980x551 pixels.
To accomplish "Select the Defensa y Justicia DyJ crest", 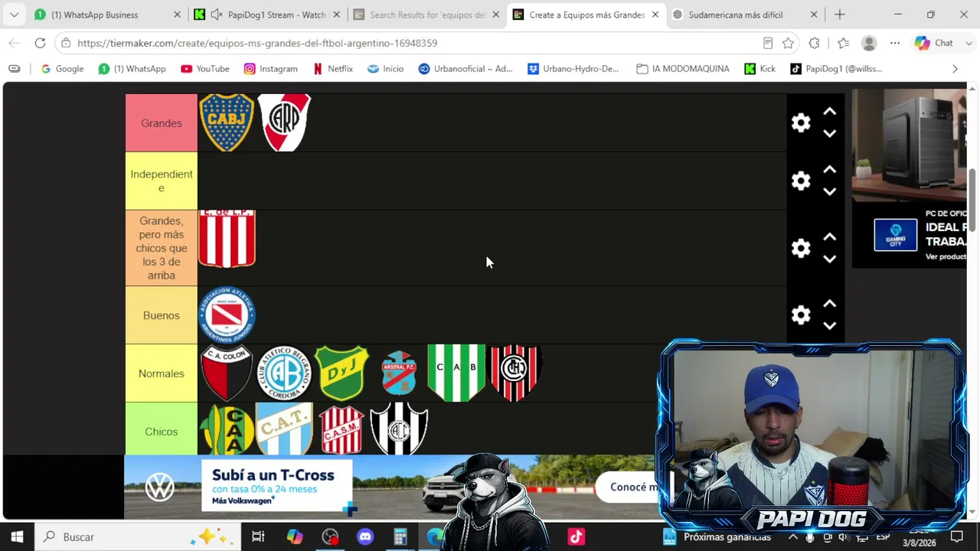I will (x=341, y=373).
